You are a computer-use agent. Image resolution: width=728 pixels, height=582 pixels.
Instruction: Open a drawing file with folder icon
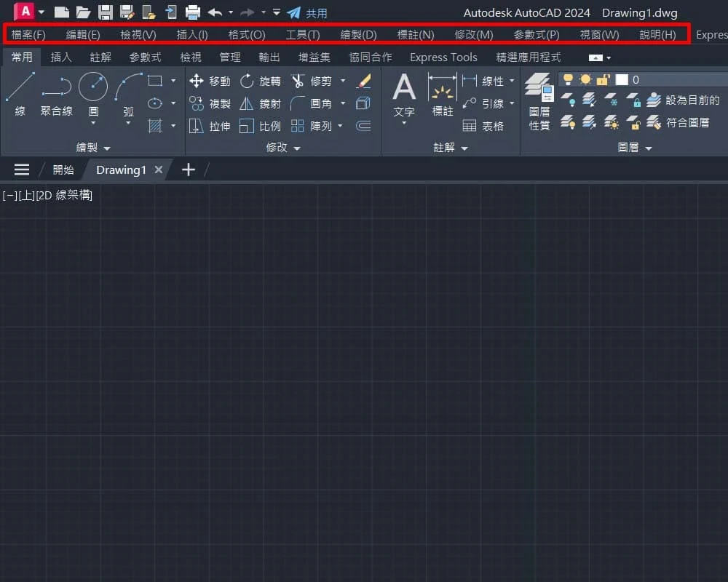83,12
